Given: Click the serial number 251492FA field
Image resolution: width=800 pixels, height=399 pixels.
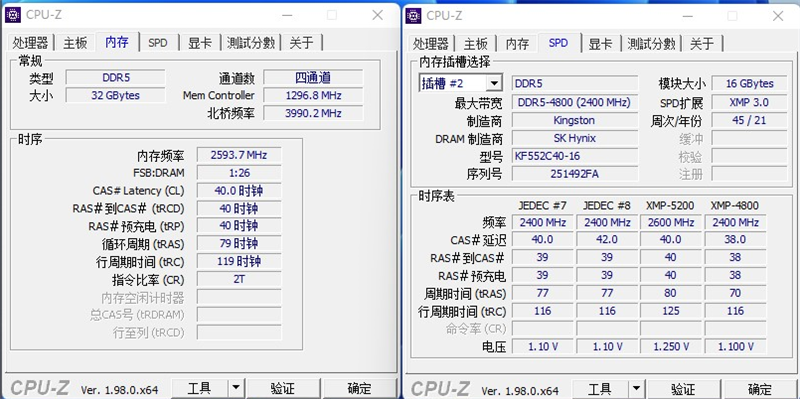Looking at the screenshot, I should 574,173.
